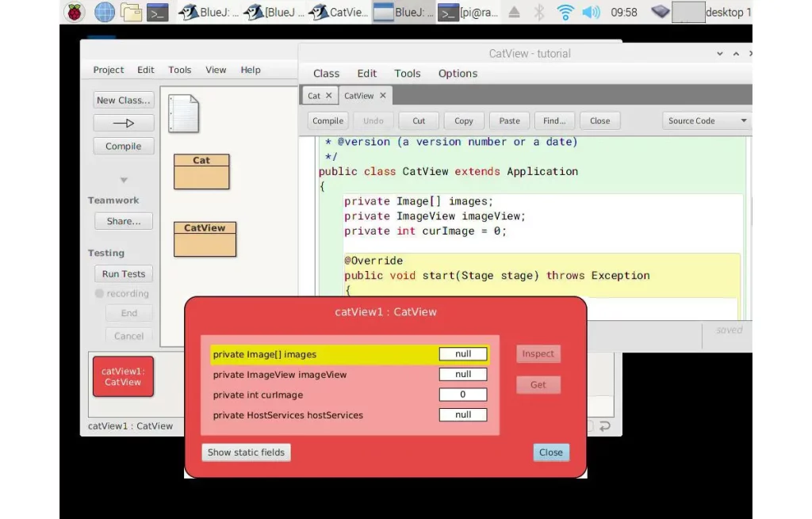Select the private Image[] images field row

coord(350,354)
